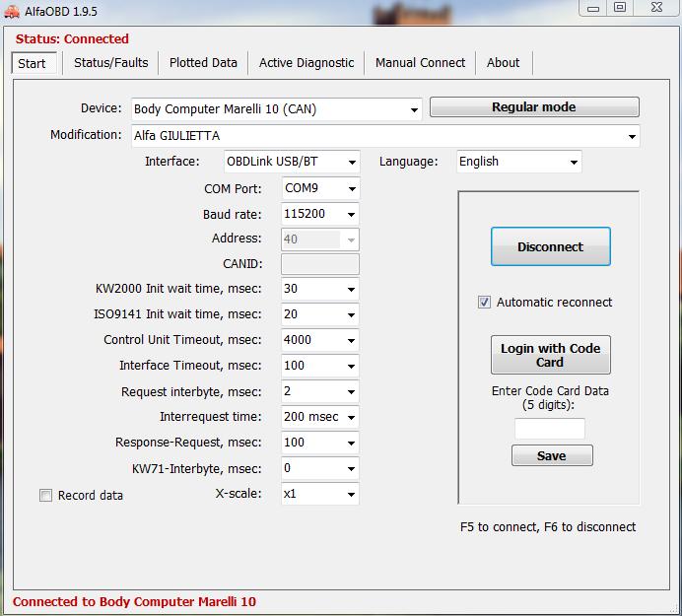Click the Disconnect button
The width and height of the screenshot is (682, 616).
[551, 246]
